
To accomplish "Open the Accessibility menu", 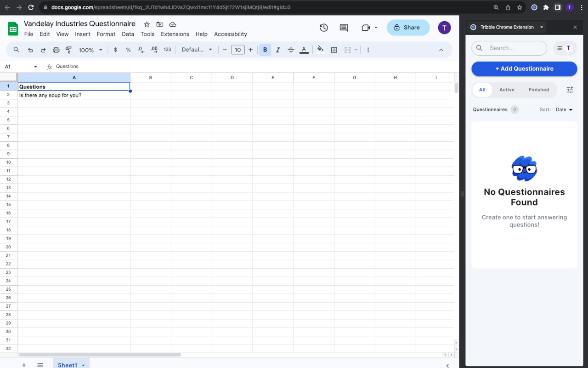I will click(231, 34).
